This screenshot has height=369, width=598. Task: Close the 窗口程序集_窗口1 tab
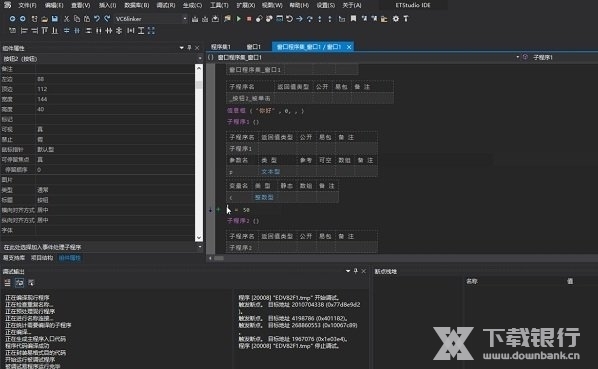[x=349, y=47]
